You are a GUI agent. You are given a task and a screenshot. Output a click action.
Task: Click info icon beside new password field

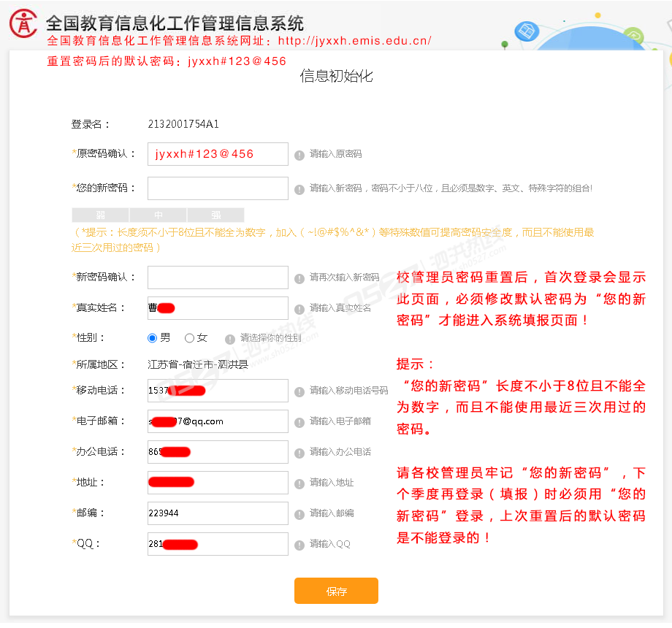click(299, 189)
